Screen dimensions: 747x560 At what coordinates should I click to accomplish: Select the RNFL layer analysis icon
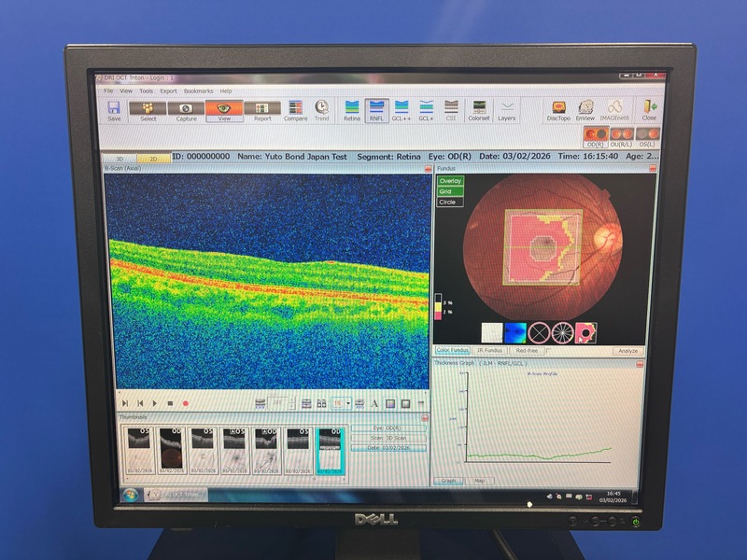[x=376, y=110]
